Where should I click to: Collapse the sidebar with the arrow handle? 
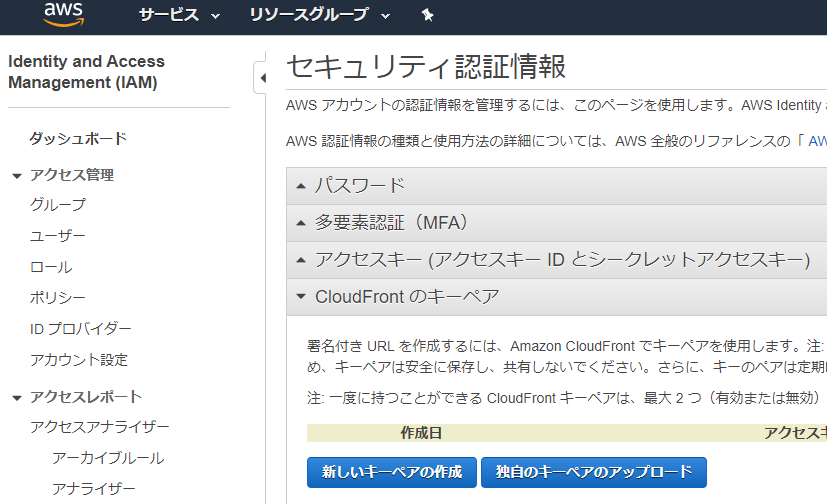[260, 78]
